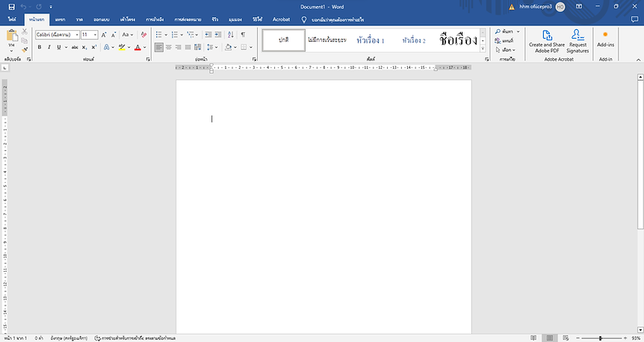Open borders dropdown arrow

coord(250,47)
